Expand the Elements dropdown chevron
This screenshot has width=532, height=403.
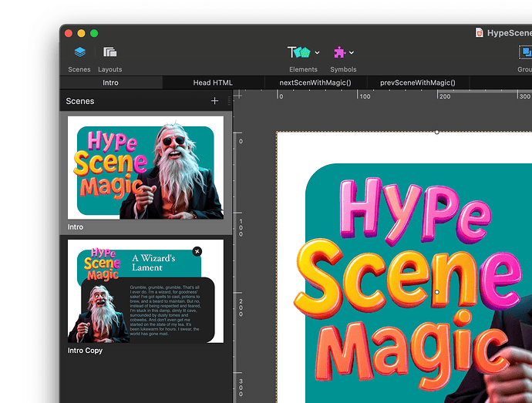coord(317,52)
